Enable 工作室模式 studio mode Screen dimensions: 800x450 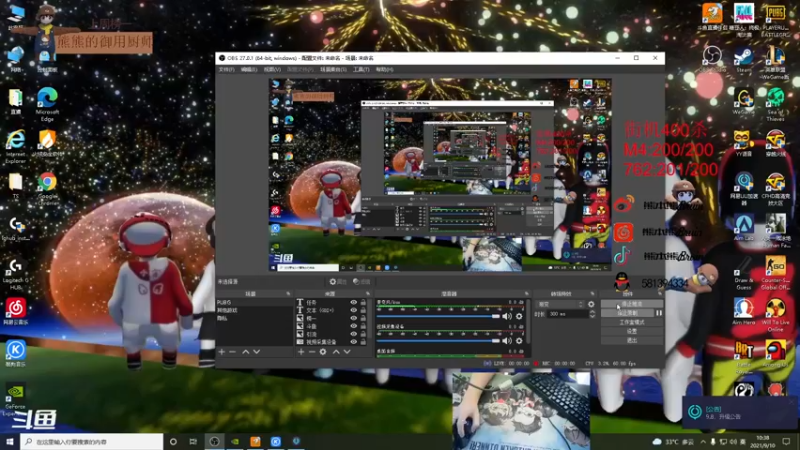point(632,322)
